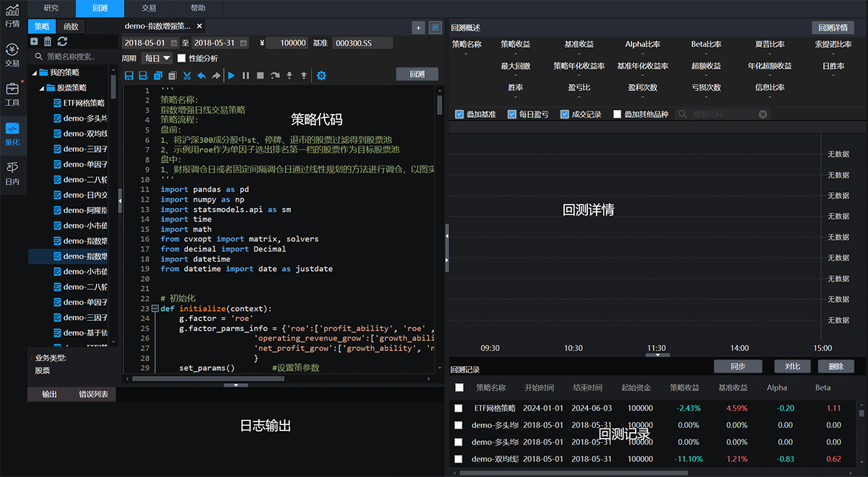Uncheck the 叠加基准 checkbox
Image resolution: width=868 pixels, height=477 pixels.
460,114
